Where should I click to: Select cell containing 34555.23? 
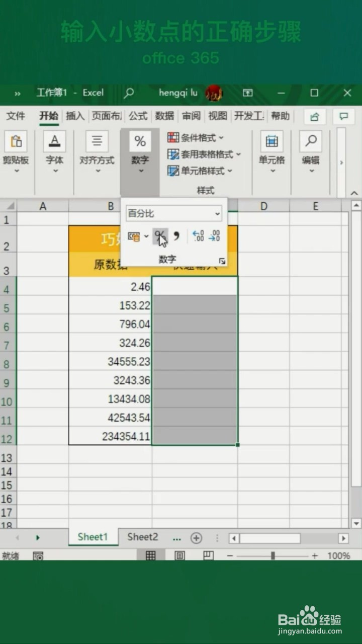[x=110, y=361]
